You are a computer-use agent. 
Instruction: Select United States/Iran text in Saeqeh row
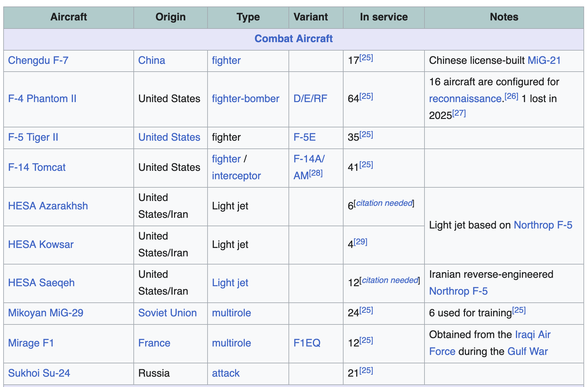[x=163, y=283]
